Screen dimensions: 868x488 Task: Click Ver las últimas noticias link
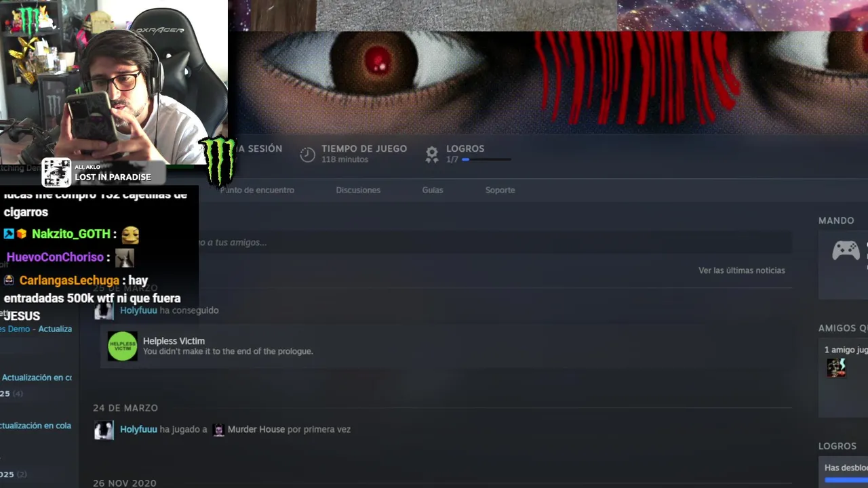point(742,270)
